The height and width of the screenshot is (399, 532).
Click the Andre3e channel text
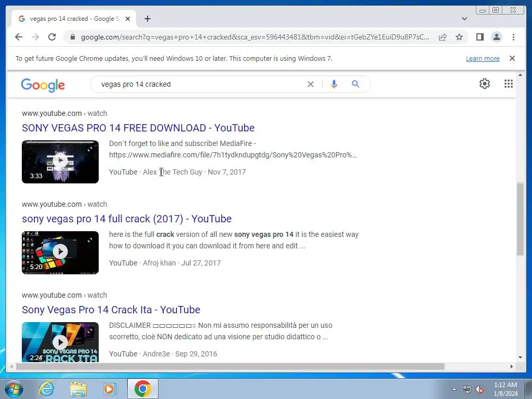point(156,354)
